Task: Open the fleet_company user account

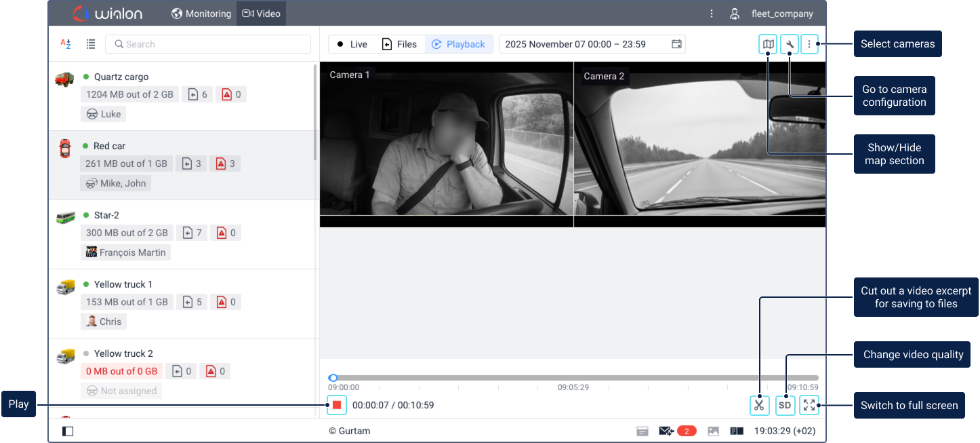Action: coord(773,14)
